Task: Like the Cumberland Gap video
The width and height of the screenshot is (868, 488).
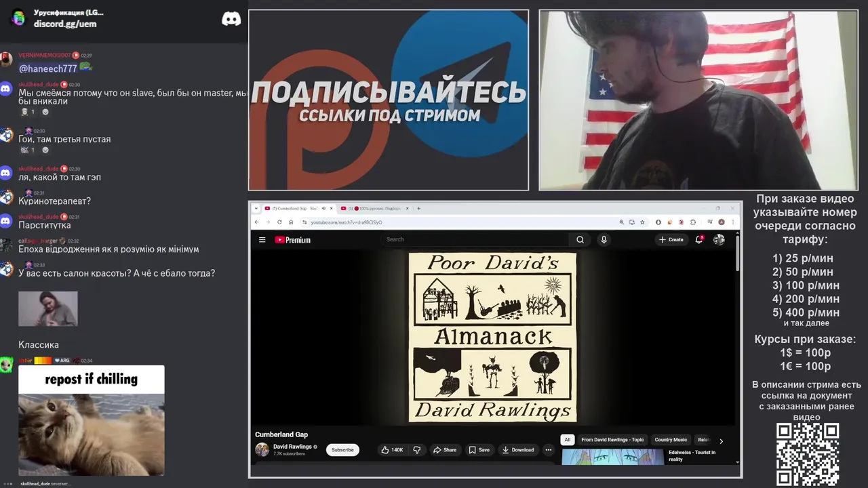Action: pos(392,450)
